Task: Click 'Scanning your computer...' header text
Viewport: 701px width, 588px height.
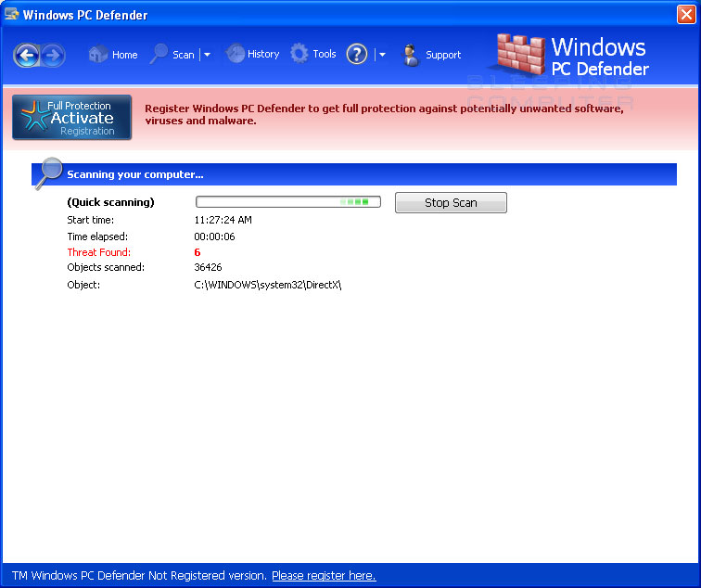Action: 135,174
